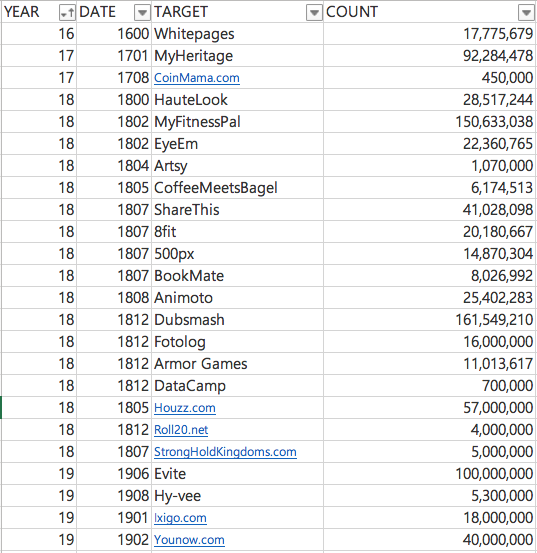Select count cell 700,000
This screenshot has height=553, width=537.
[x=430, y=386]
